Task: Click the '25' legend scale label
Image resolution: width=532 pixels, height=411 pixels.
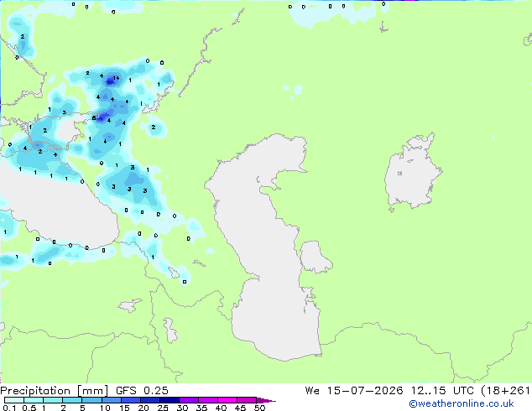Action: point(163,408)
